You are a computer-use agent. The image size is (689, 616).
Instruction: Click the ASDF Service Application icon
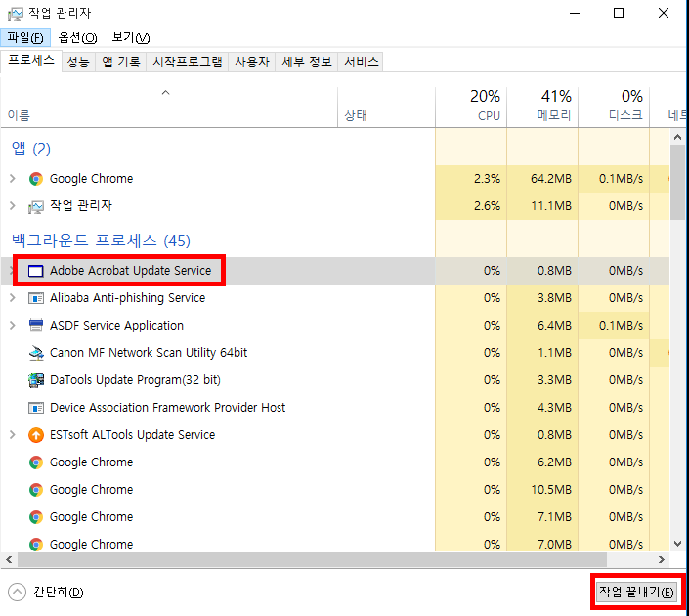36,326
